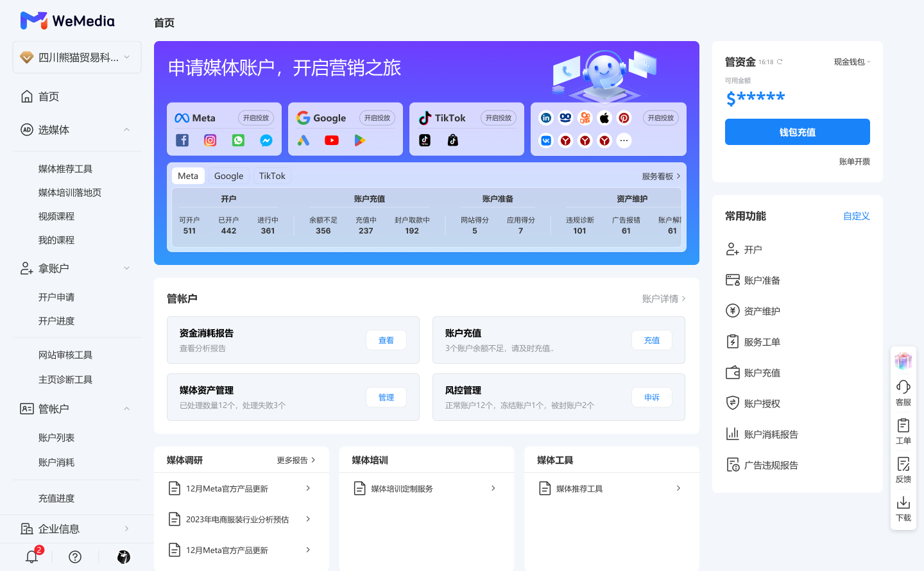Click 查看 for 资金消耗报告

pos(386,340)
